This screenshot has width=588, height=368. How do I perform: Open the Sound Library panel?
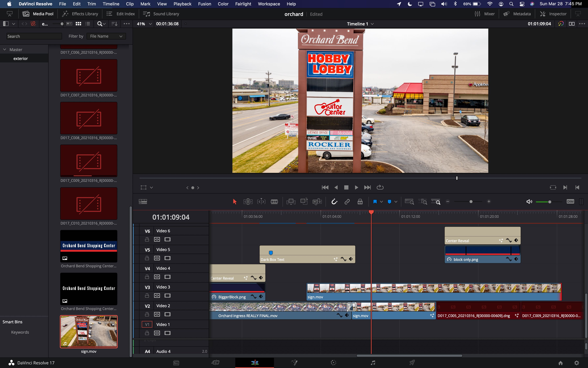161,14
